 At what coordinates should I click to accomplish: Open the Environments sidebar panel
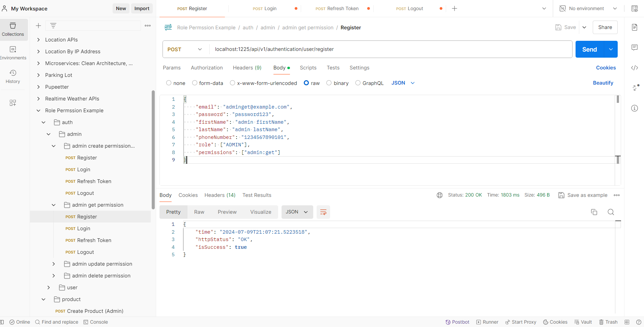point(13,53)
